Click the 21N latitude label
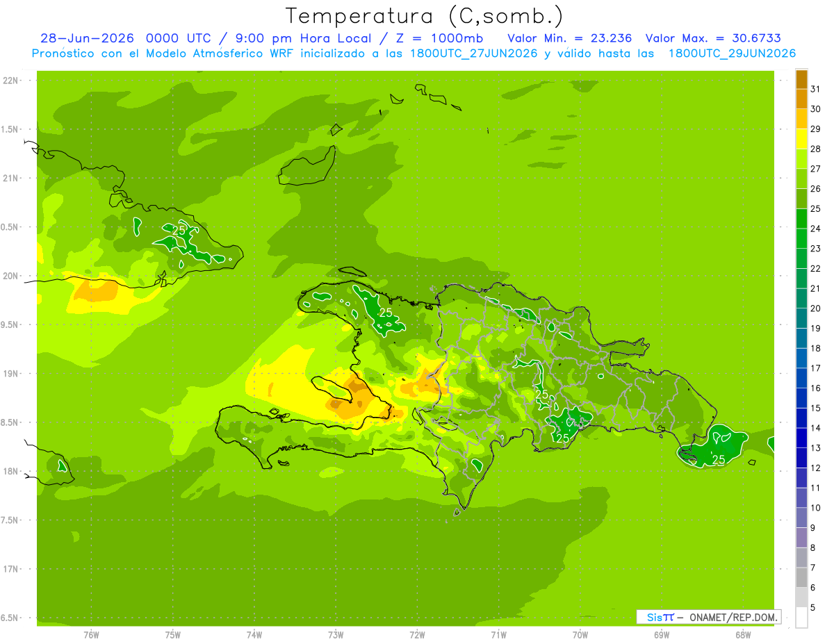This screenshot has width=834, height=644. pos(12,179)
